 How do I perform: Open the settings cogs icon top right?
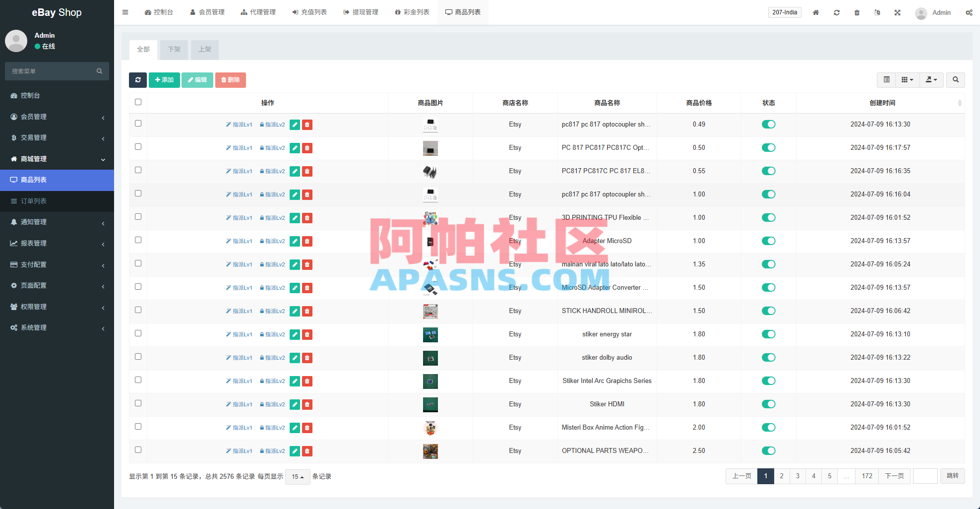969,12
